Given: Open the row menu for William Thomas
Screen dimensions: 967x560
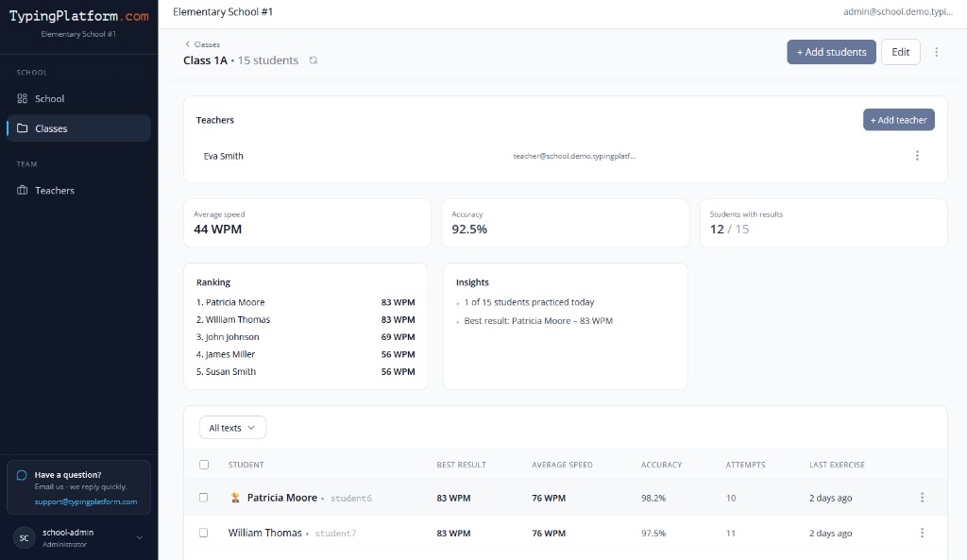Looking at the screenshot, I should point(922,533).
